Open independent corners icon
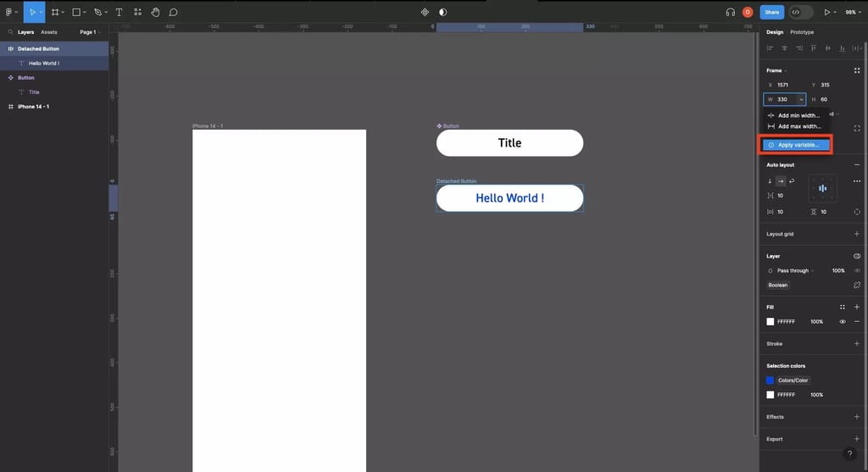 tap(857, 128)
